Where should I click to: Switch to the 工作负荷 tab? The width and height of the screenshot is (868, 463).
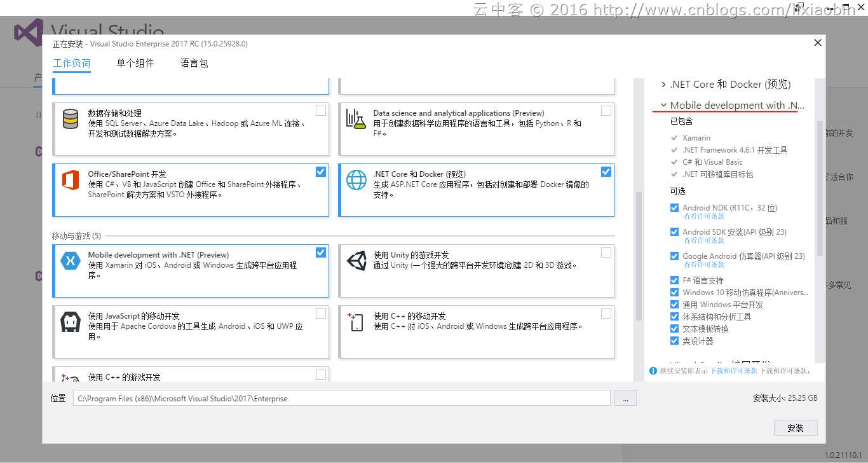72,64
